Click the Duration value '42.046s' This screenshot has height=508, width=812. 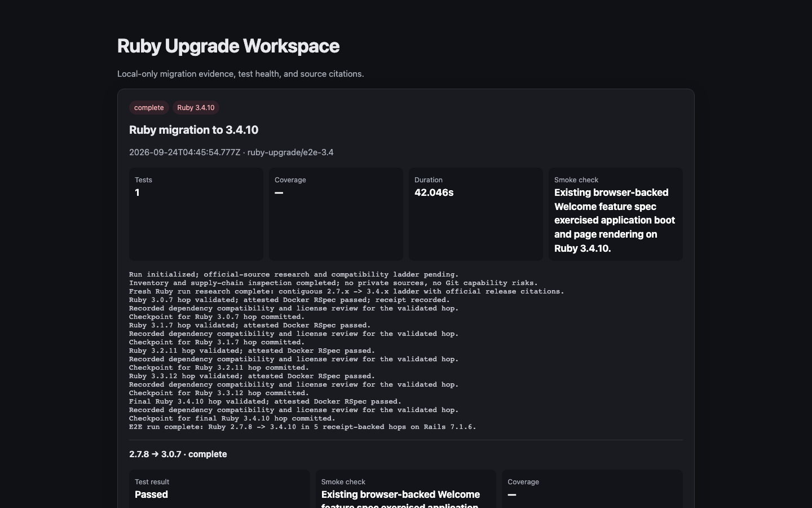click(x=434, y=192)
